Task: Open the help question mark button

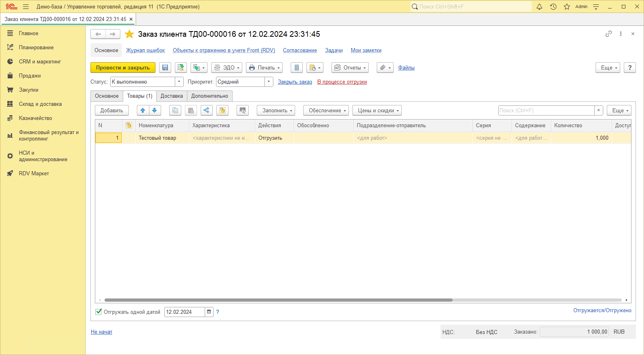Action: point(630,68)
